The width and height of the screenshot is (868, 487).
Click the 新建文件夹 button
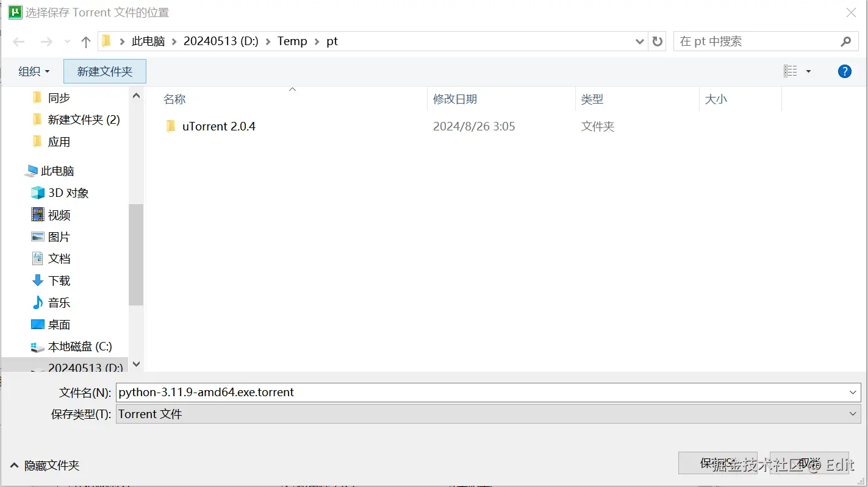pyautogui.click(x=105, y=71)
